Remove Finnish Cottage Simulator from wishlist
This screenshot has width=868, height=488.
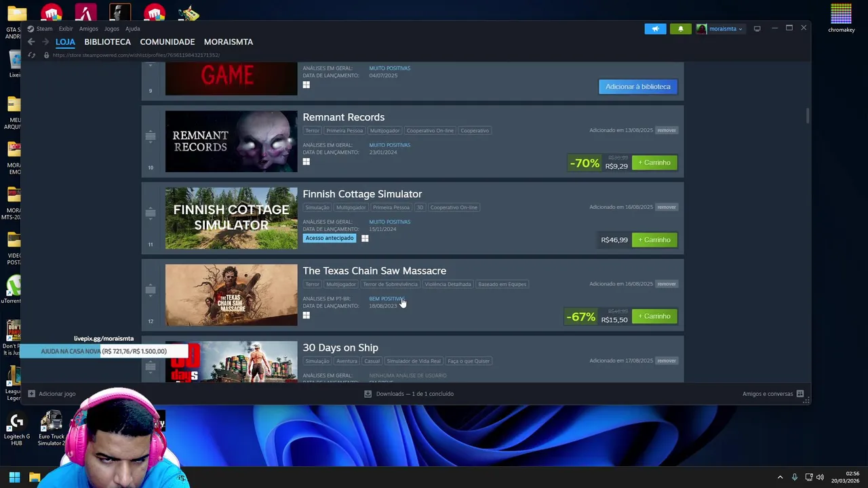[667, 207]
